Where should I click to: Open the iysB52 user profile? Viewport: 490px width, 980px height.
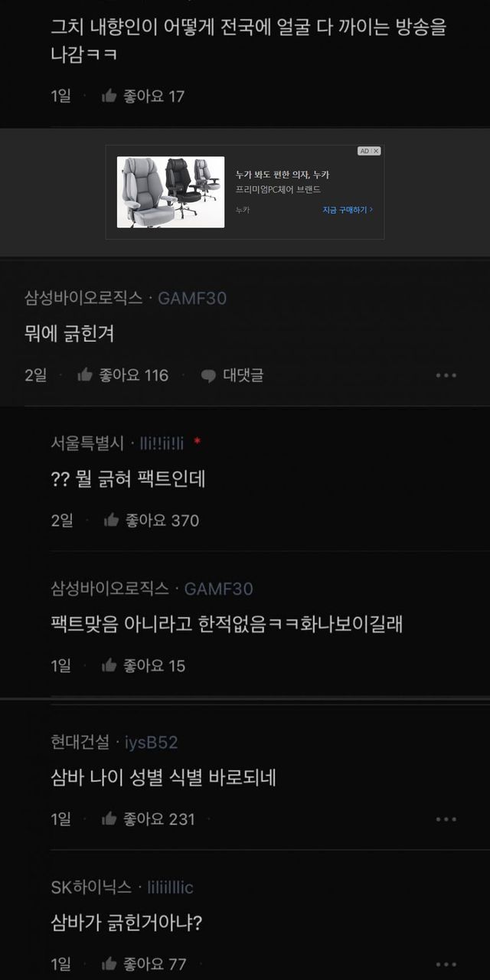pyautogui.click(x=151, y=742)
